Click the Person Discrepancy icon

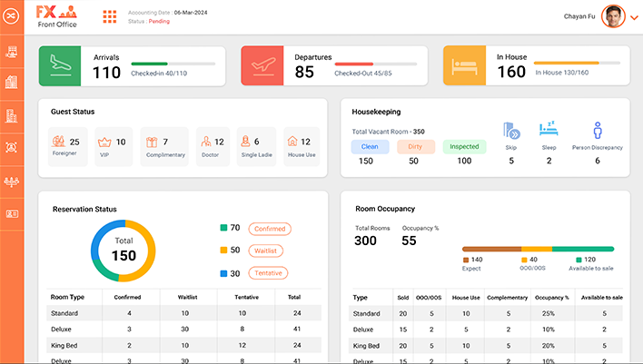pyautogui.click(x=597, y=130)
